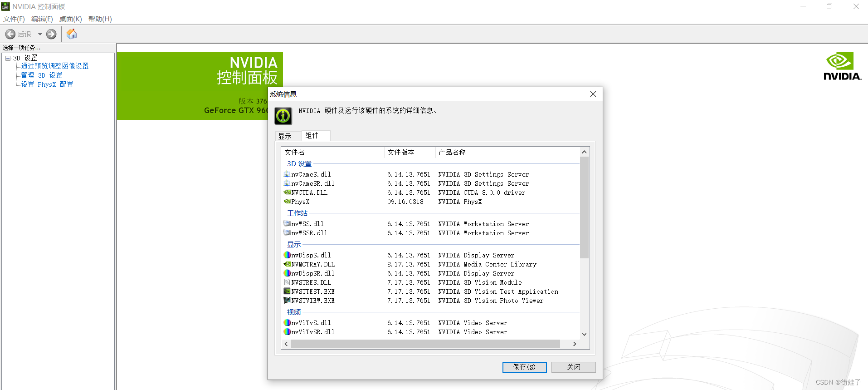
Task: Select 管理 3D 设置 in task tree
Action: coord(42,75)
